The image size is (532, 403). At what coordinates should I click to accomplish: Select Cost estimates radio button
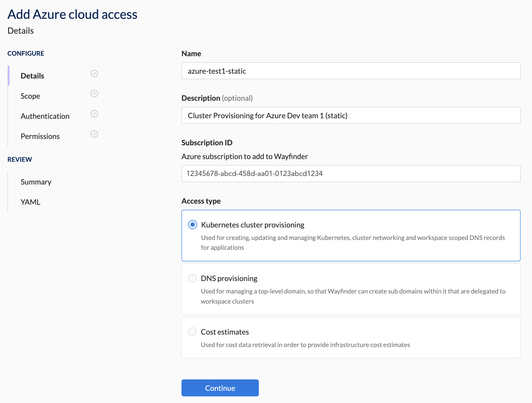click(x=192, y=332)
